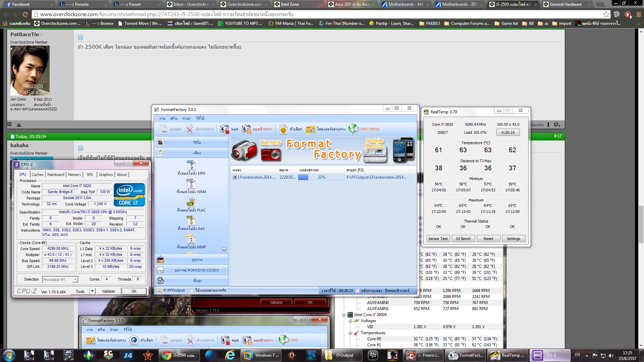Click the Pause conversion toolbar icon
The height and width of the screenshot is (362, 644).
click(247, 129)
